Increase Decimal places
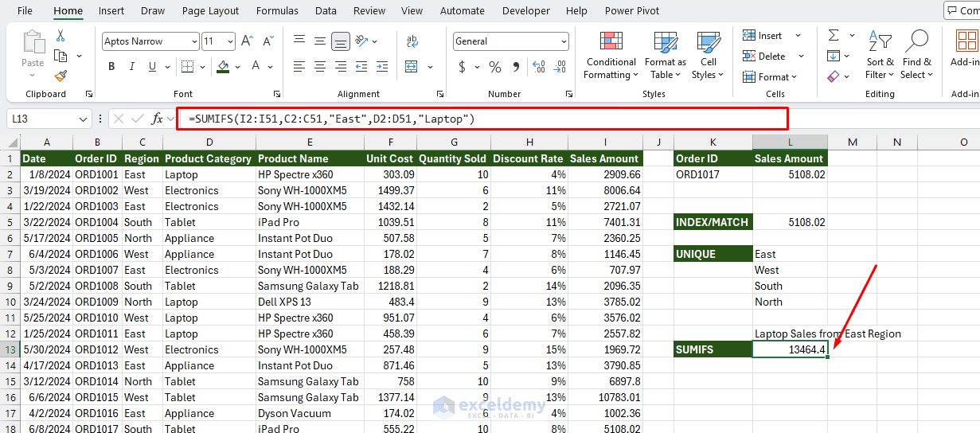The width and height of the screenshot is (980, 433). pyautogui.click(x=541, y=67)
